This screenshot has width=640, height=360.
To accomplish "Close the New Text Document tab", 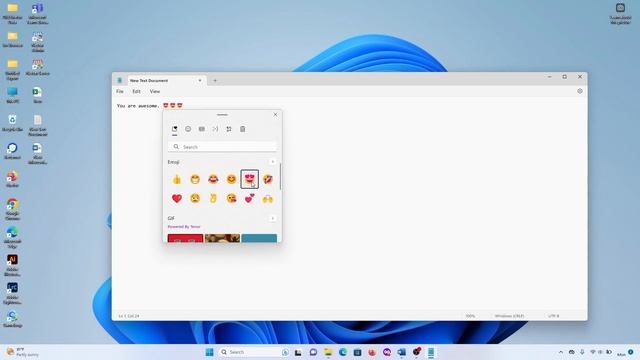I will point(200,80).
